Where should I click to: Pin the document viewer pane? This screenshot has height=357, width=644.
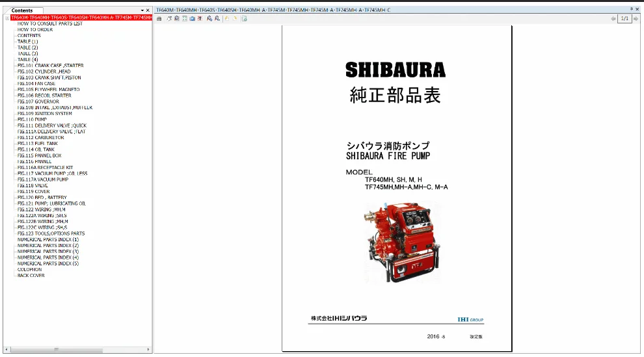click(631, 9)
